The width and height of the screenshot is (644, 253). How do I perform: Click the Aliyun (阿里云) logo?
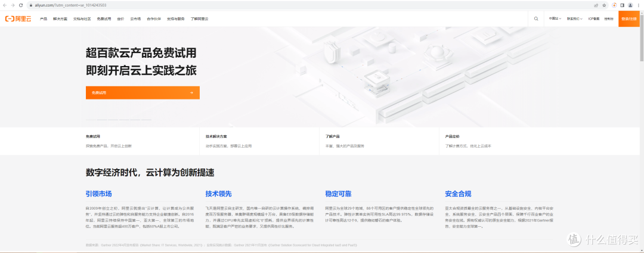[18, 19]
